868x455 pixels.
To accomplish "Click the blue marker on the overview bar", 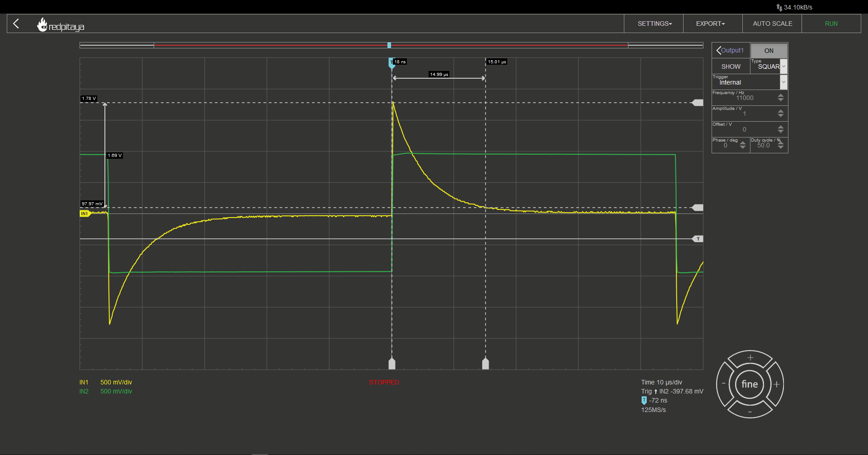I will [x=389, y=45].
